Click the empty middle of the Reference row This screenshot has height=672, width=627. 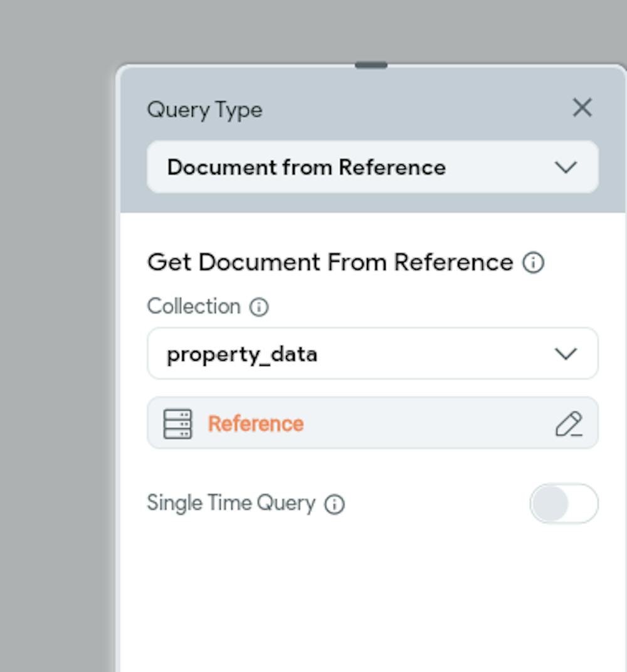426,424
